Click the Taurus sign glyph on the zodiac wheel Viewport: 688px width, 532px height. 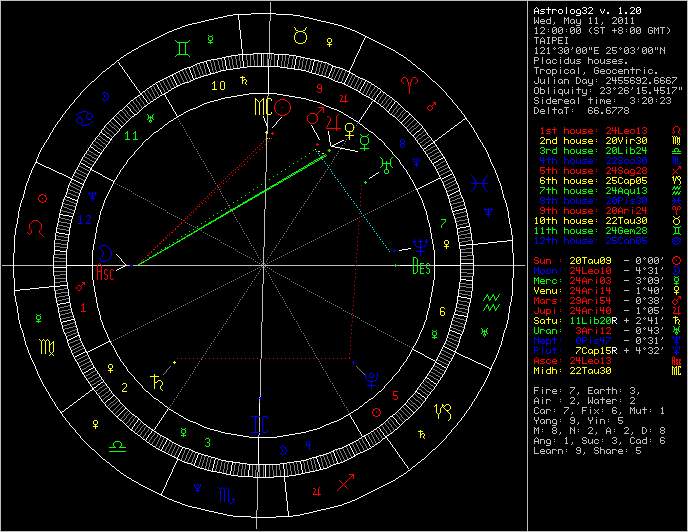pos(300,36)
